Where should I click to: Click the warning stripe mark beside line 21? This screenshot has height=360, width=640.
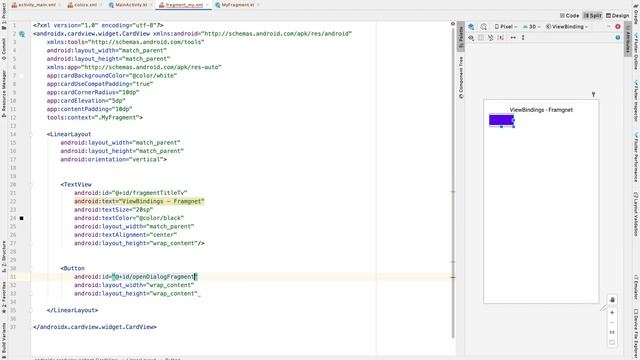453,191
